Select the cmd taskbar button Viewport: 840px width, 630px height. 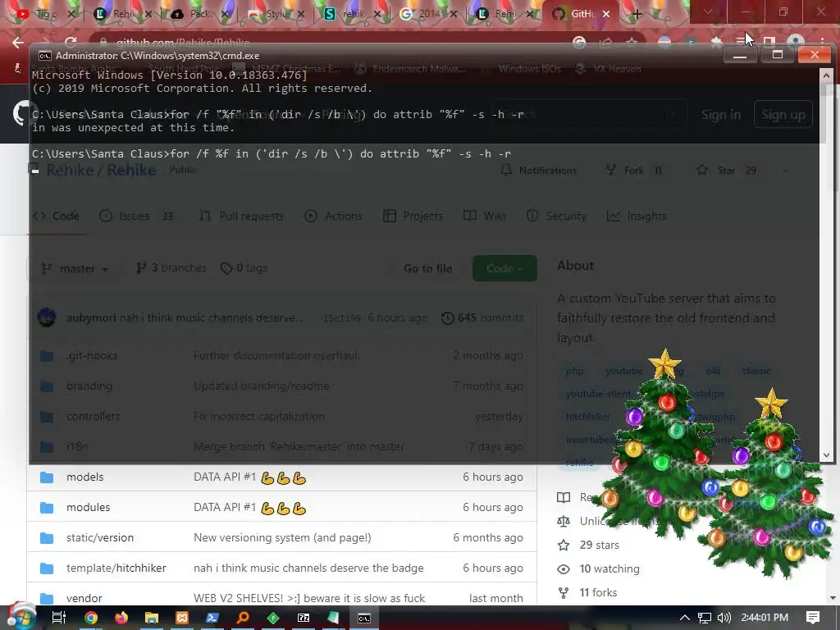364,618
